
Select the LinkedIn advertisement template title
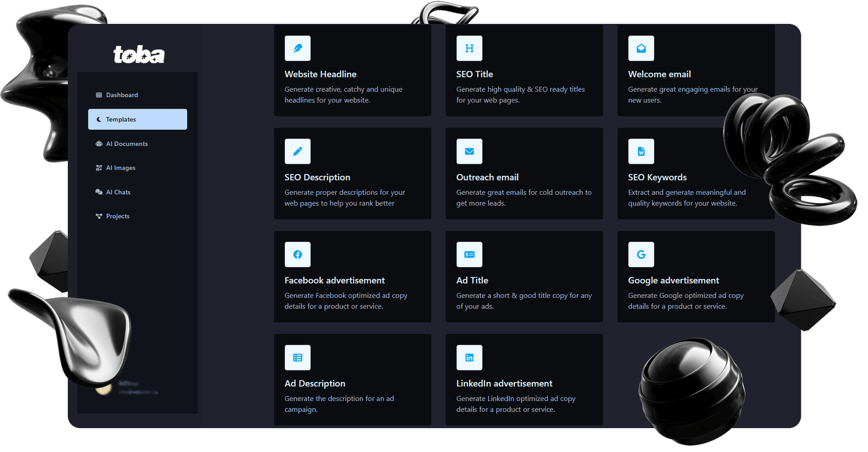[504, 384]
